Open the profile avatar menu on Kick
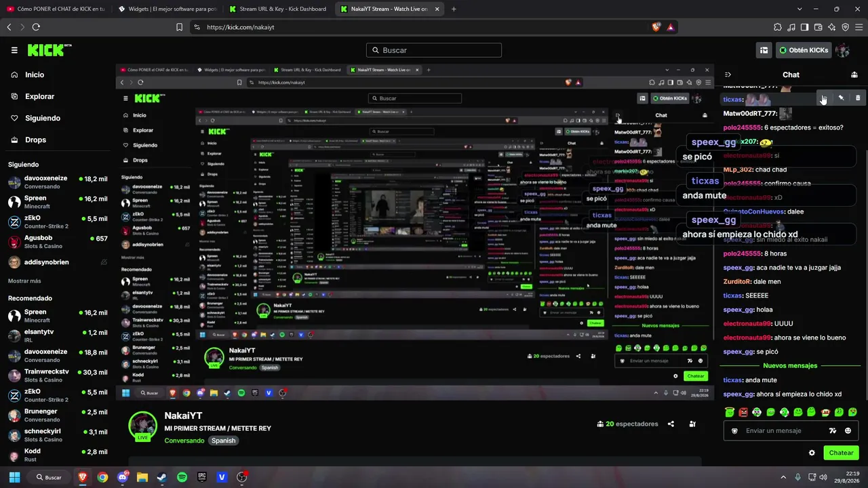 tap(842, 50)
